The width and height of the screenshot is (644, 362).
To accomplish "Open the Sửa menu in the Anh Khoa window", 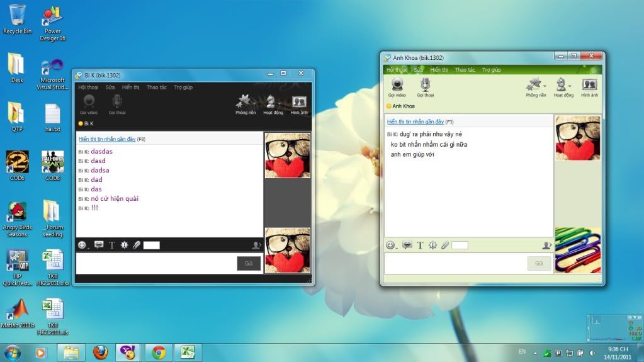I will point(418,70).
